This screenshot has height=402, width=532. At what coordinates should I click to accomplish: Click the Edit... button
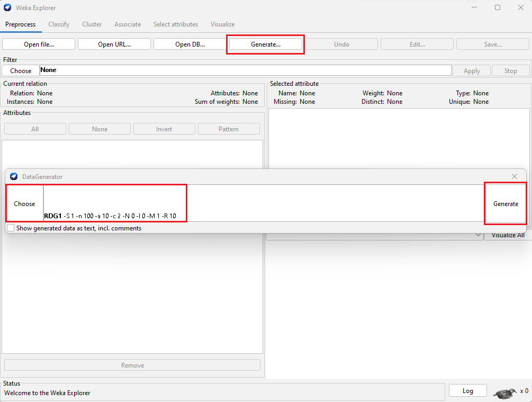(x=417, y=44)
